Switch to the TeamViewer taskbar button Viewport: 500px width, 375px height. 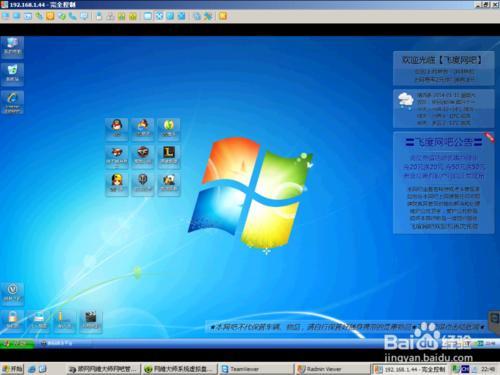[x=256, y=369]
